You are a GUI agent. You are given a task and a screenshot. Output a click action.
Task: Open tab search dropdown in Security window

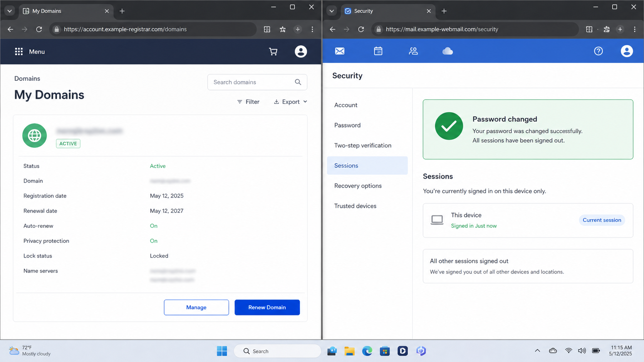point(332,11)
